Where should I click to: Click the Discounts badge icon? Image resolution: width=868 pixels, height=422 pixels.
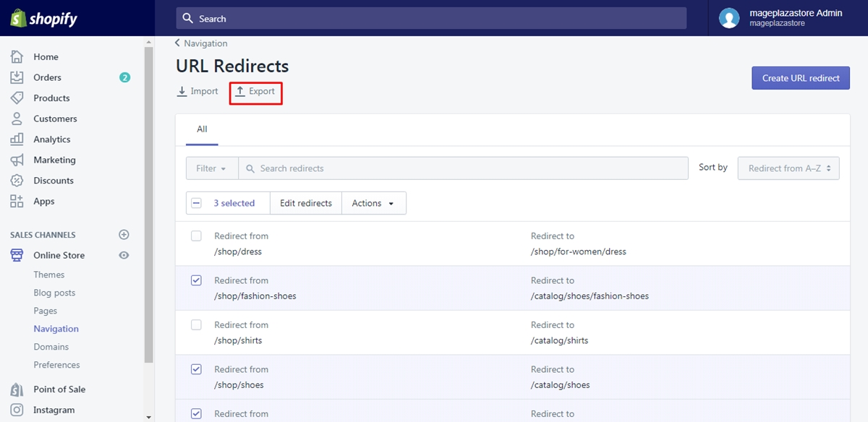[x=17, y=181]
